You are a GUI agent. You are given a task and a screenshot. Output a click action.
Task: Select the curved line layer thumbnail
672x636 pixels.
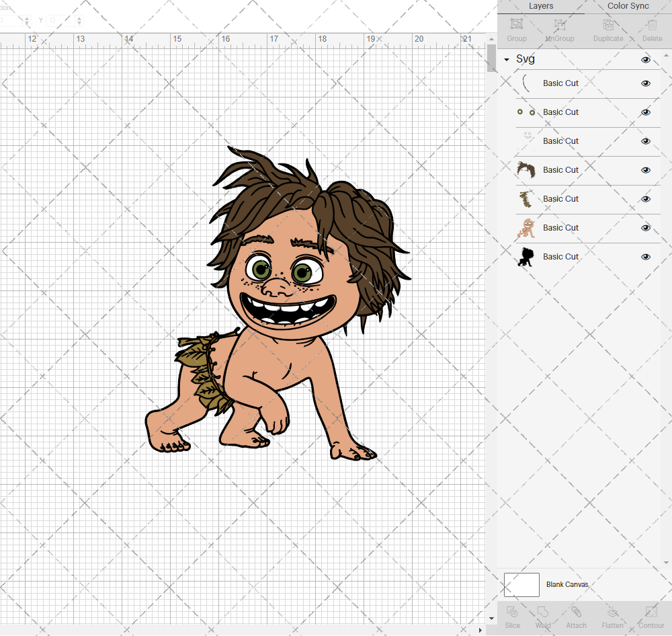526,83
